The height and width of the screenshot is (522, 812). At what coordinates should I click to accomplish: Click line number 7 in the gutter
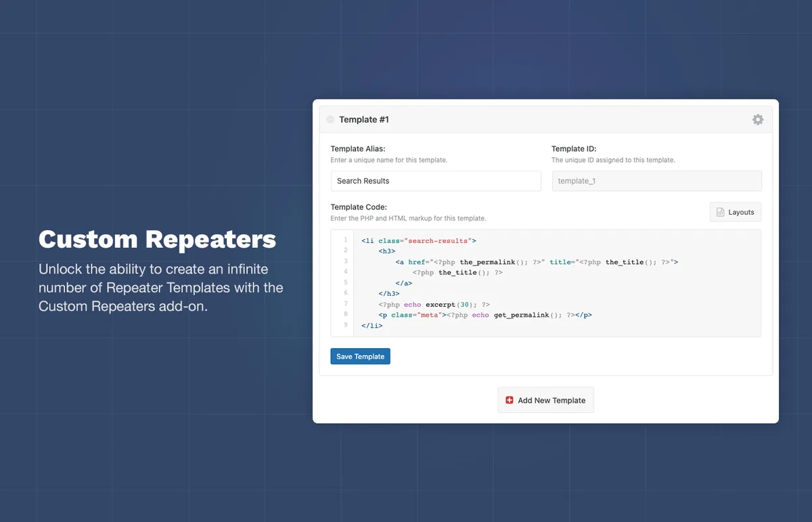pos(345,304)
